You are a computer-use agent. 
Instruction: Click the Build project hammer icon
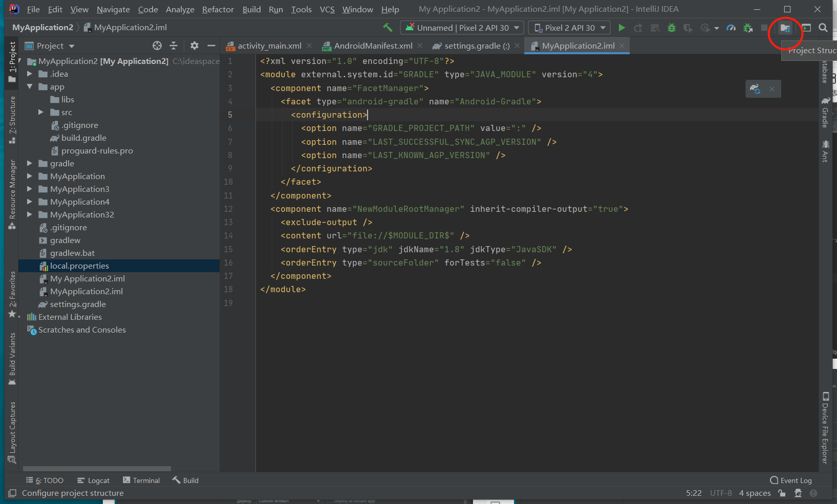point(388,28)
